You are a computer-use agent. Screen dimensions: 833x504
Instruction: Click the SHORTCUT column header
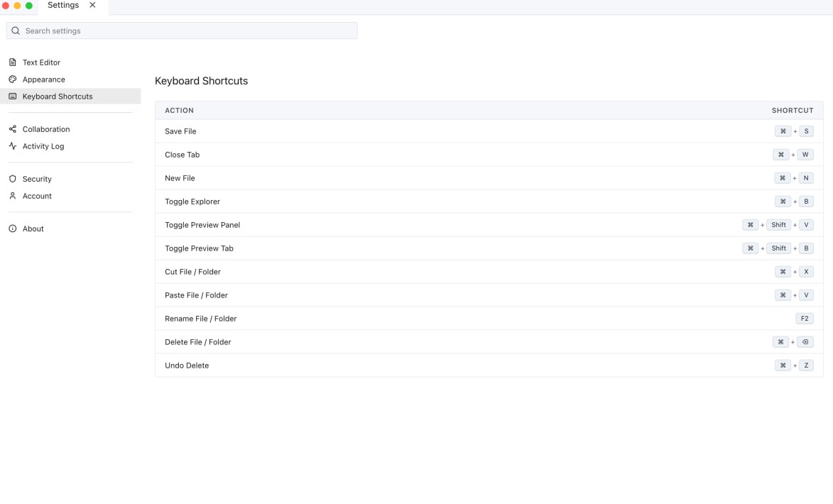pos(793,111)
